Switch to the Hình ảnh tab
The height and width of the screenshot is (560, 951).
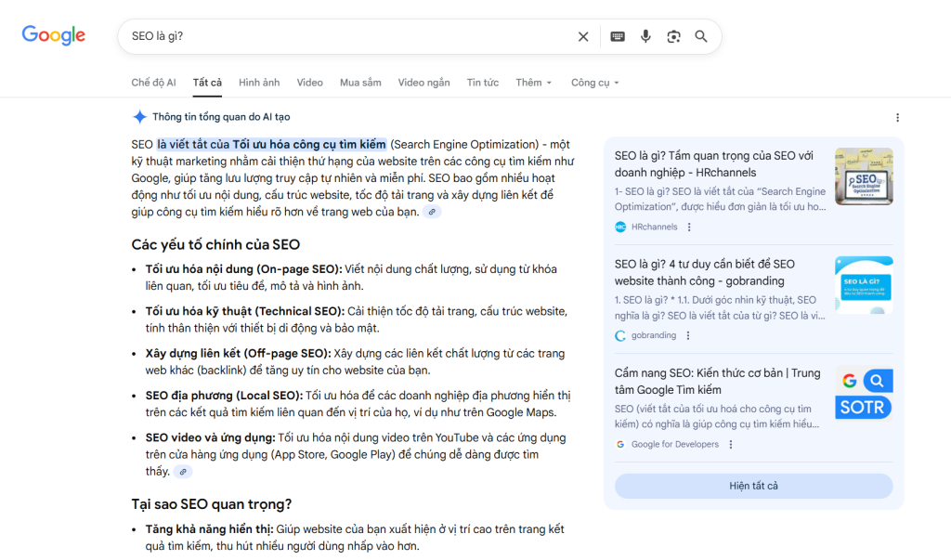pyautogui.click(x=258, y=83)
